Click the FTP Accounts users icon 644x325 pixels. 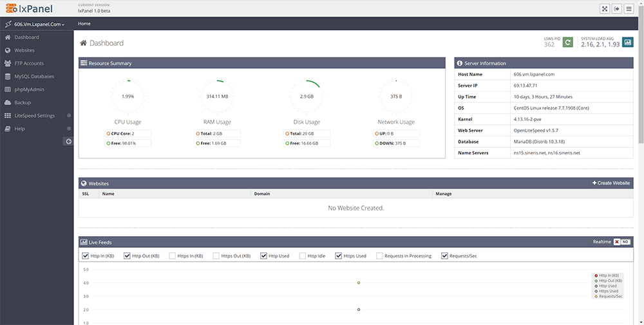pos(7,64)
